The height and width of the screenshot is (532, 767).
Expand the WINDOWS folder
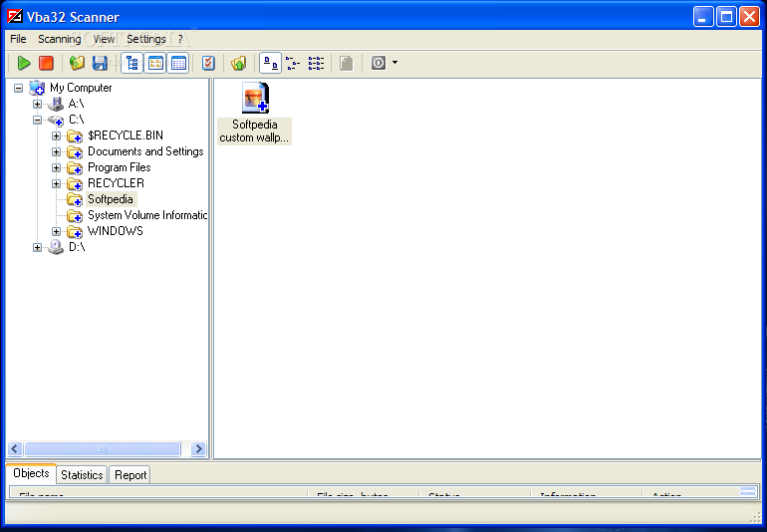click(x=56, y=231)
